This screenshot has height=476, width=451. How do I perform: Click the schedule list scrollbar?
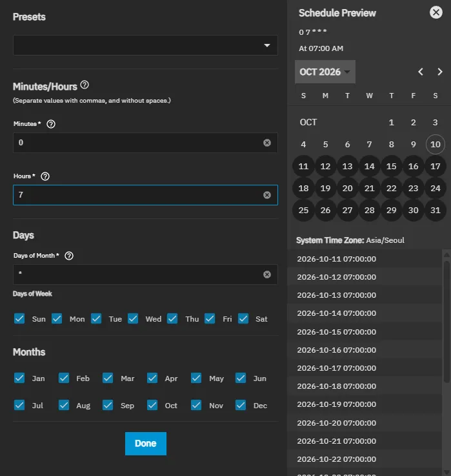[x=446, y=322]
